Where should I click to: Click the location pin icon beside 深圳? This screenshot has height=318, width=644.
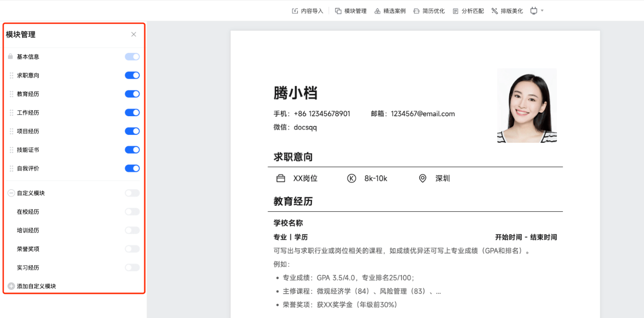[423, 178]
